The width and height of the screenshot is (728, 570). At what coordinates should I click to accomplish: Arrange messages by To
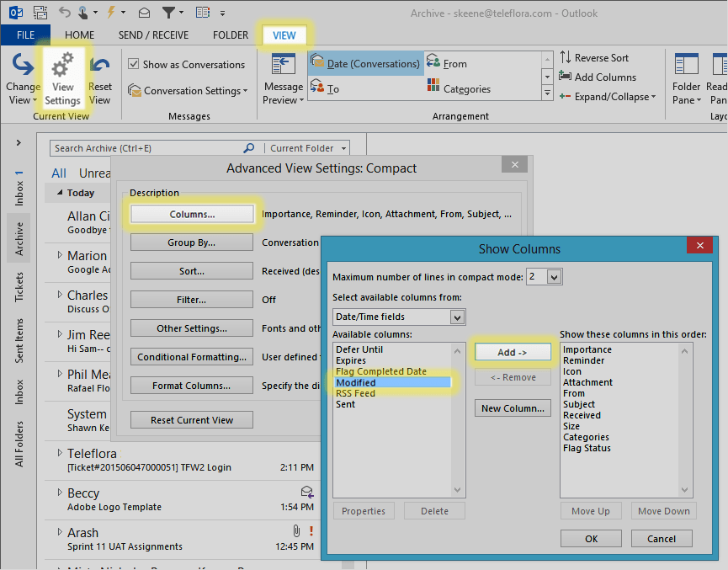[325, 88]
